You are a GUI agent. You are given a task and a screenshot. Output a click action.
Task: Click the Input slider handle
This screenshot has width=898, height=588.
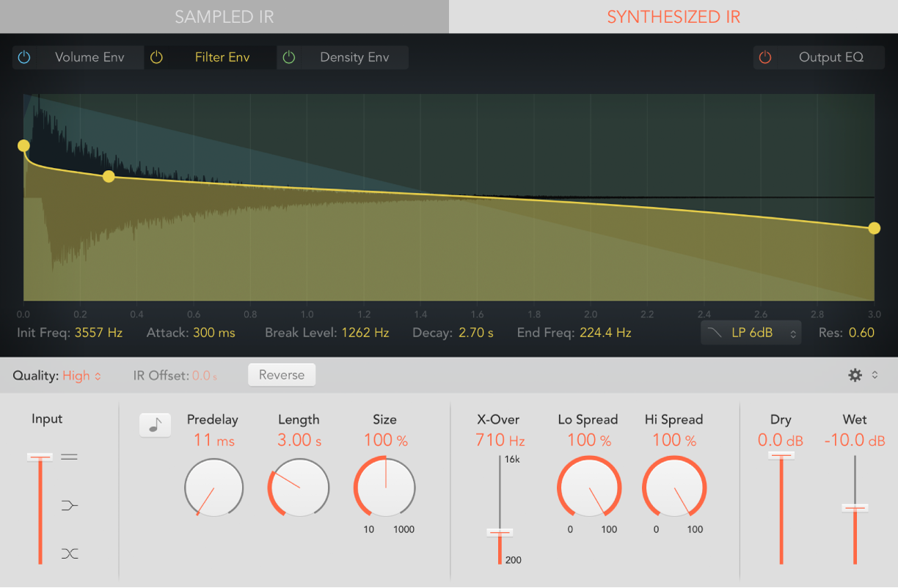pyautogui.click(x=40, y=457)
